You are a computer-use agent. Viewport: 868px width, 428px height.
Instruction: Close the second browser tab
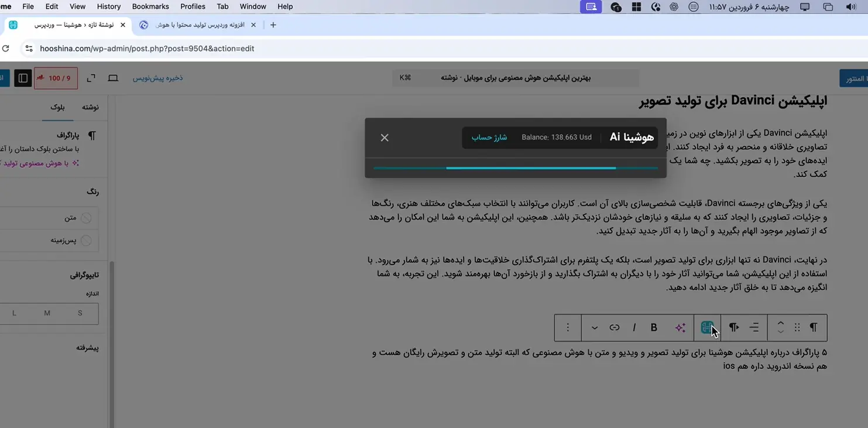coord(253,25)
